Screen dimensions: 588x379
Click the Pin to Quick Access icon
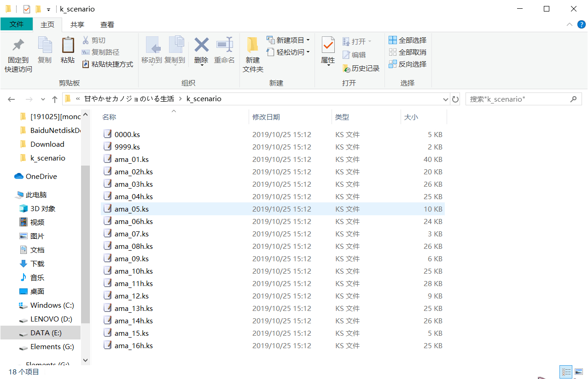18,45
